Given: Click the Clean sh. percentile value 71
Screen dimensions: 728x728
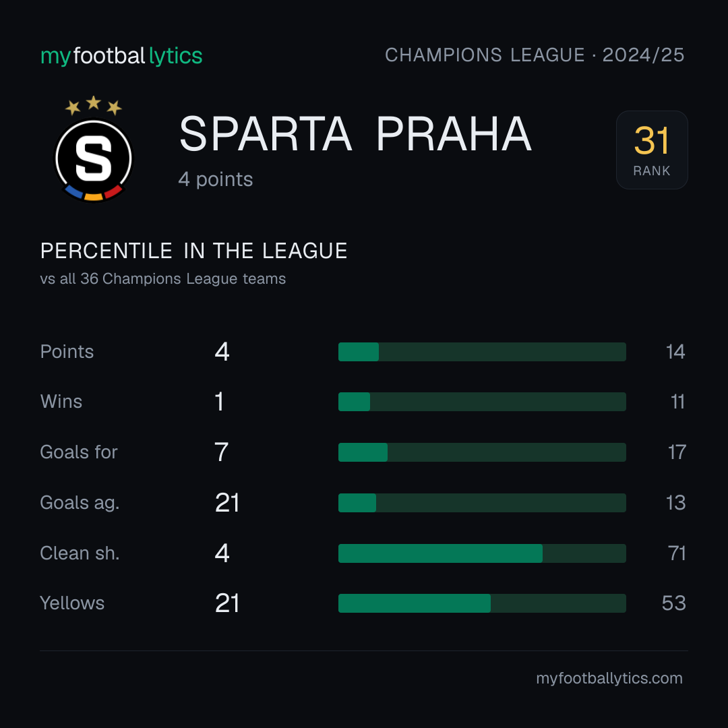Looking at the screenshot, I should 677,553.
